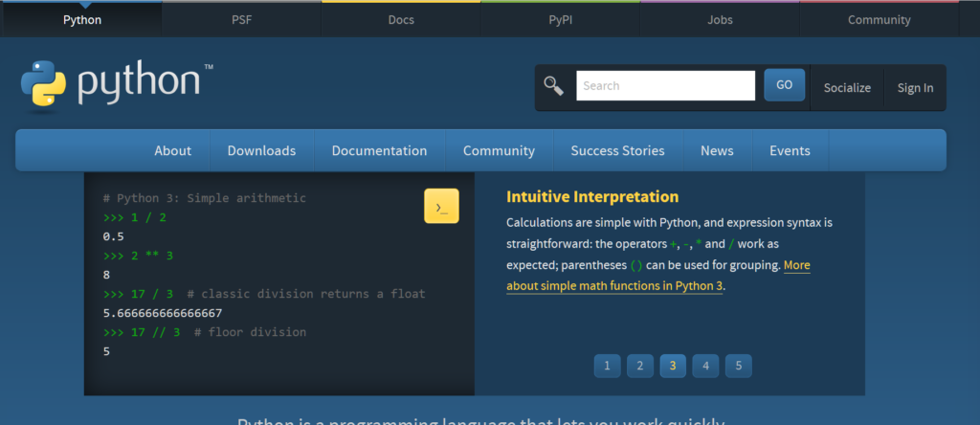Viewport: 980px width, 425px height.
Task: Switch to the PSF top tab
Action: (x=241, y=19)
